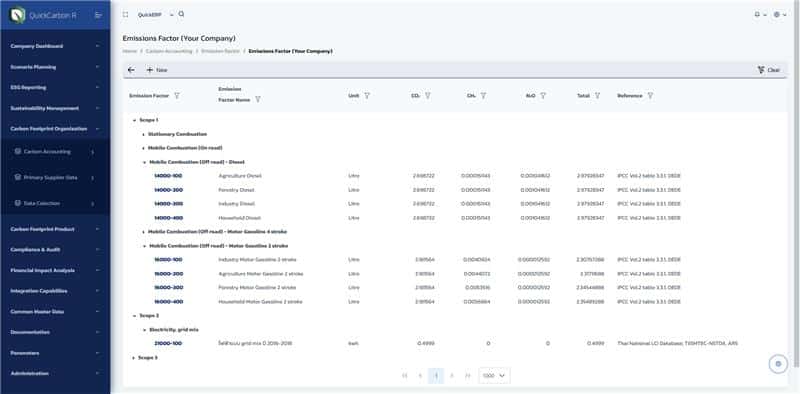Open ESG Reporting menu
This screenshot has width=800, height=394.
55,87
